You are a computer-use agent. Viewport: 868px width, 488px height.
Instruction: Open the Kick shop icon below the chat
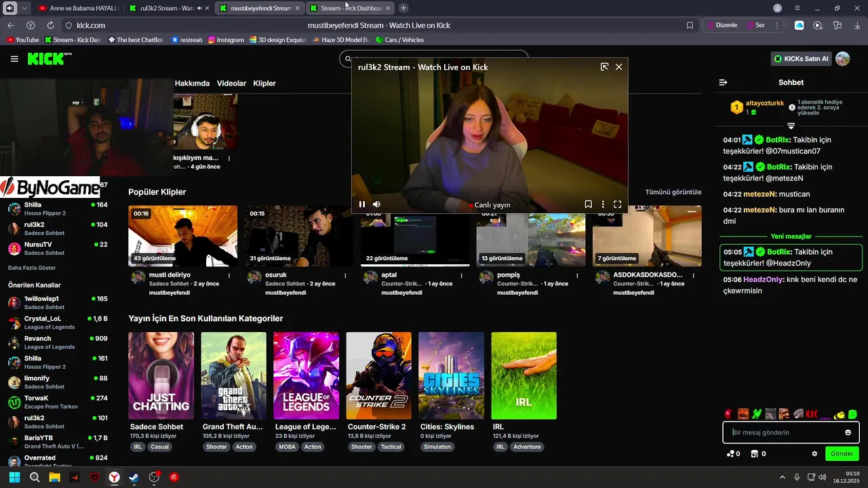tap(754, 454)
